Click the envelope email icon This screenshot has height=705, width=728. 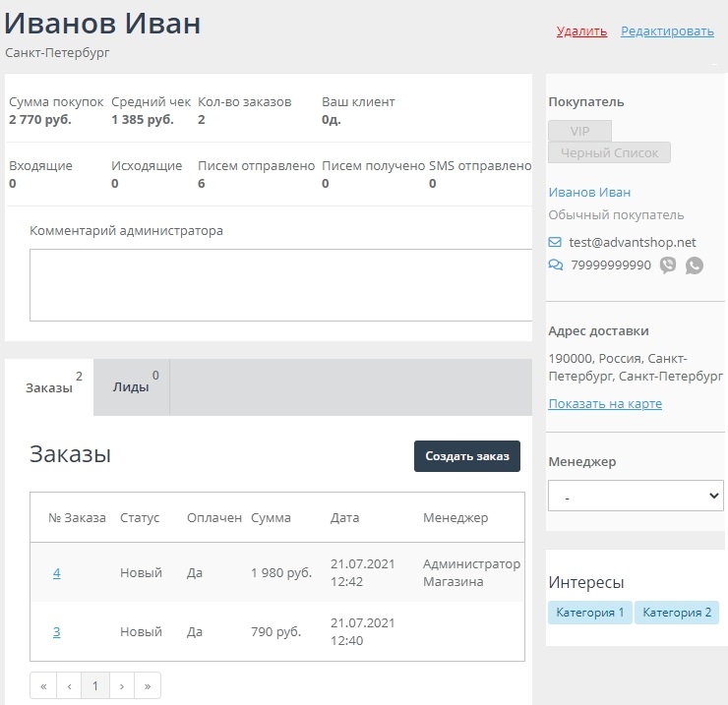coord(555,242)
